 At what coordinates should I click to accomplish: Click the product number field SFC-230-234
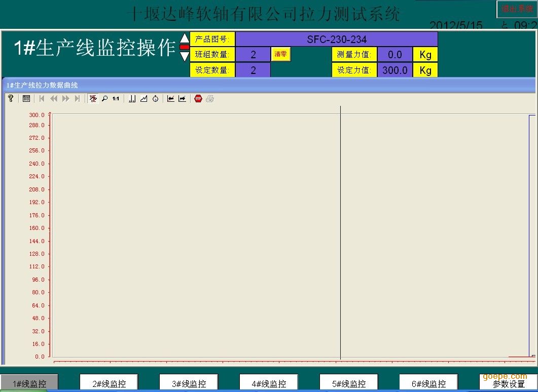tap(337, 40)
